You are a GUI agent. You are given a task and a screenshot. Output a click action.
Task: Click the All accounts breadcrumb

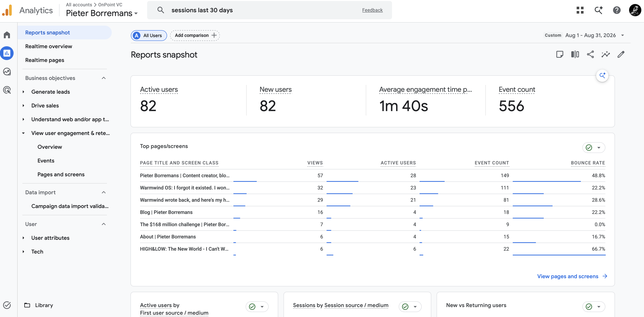pyautogui.click(x=79, y=5)
